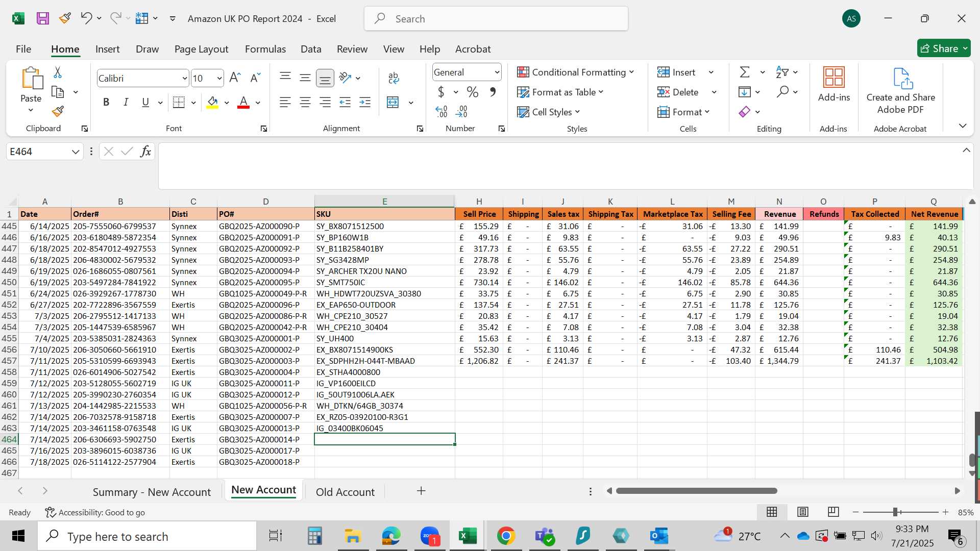Screen dimensions: 980x551
Task: Toggle Bold formatting
Action: pyautogui.click(x=106, y=102)
